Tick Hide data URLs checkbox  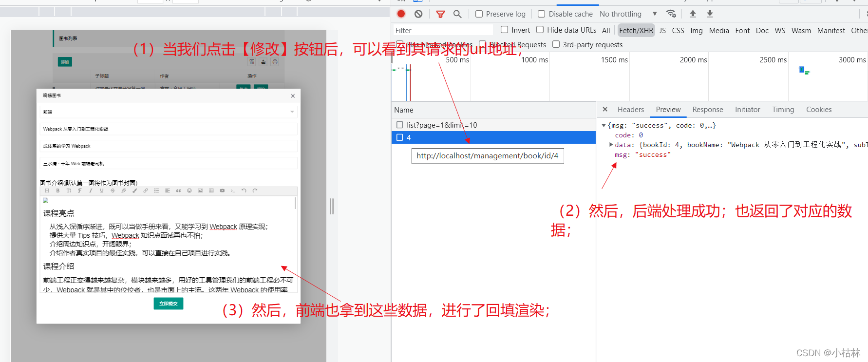point(540,30)
